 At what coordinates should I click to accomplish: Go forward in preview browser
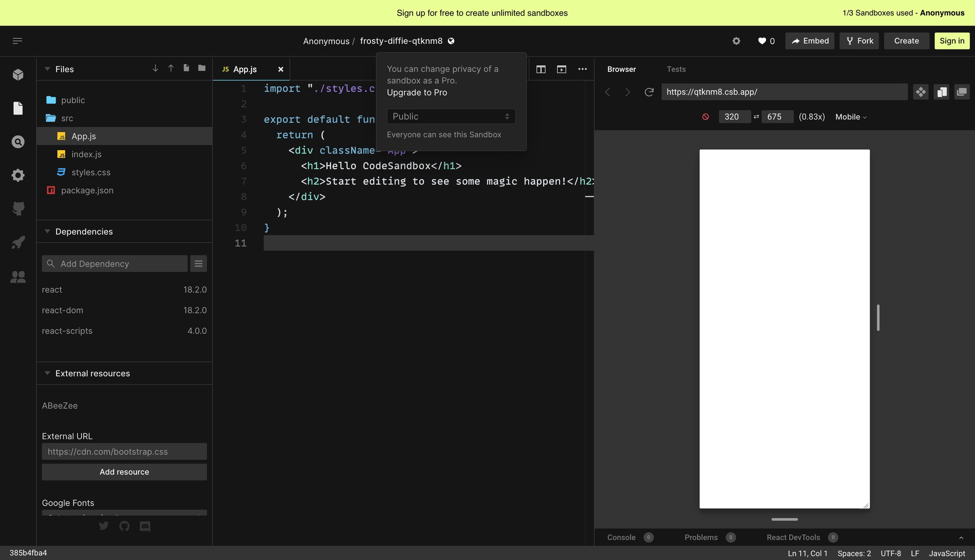[628, 92]
